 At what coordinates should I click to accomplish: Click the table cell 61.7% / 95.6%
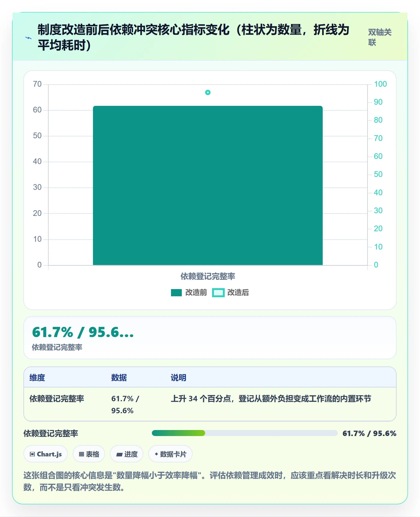pyautogui.click(x=125, y=405)
